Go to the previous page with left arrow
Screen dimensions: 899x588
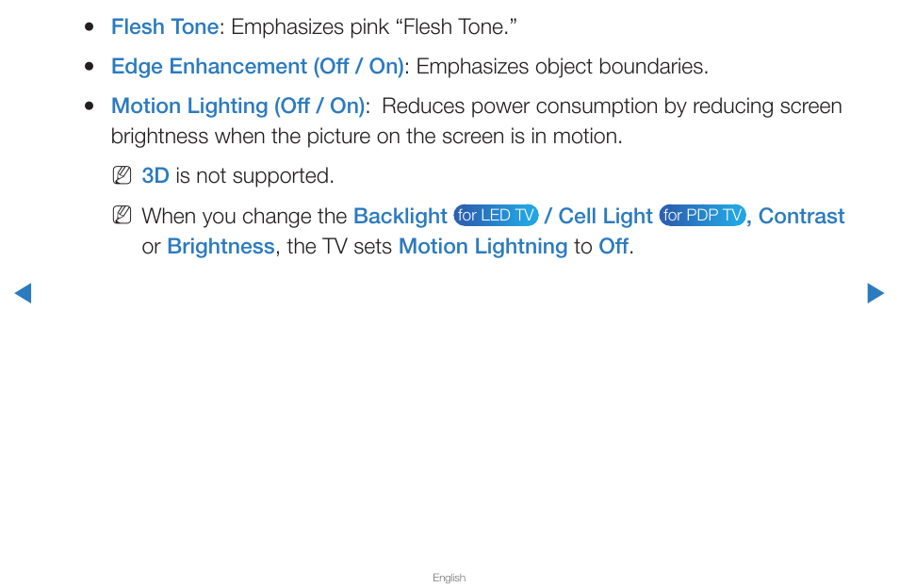point(23,293)
